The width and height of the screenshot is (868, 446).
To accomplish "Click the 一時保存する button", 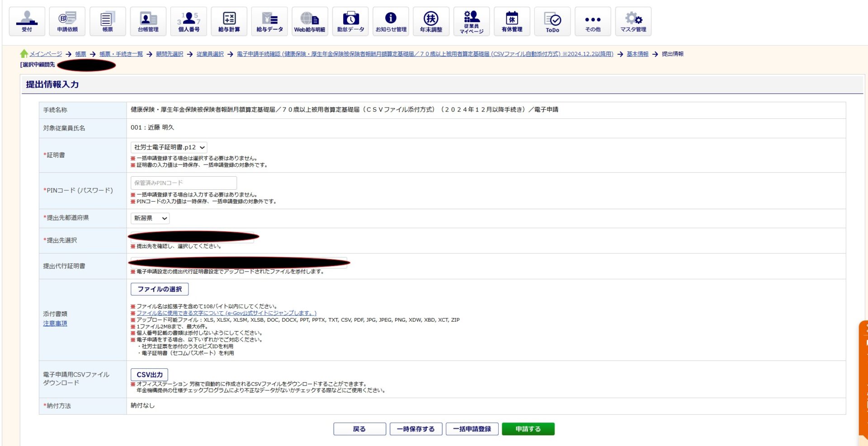I will coord(415,429).
